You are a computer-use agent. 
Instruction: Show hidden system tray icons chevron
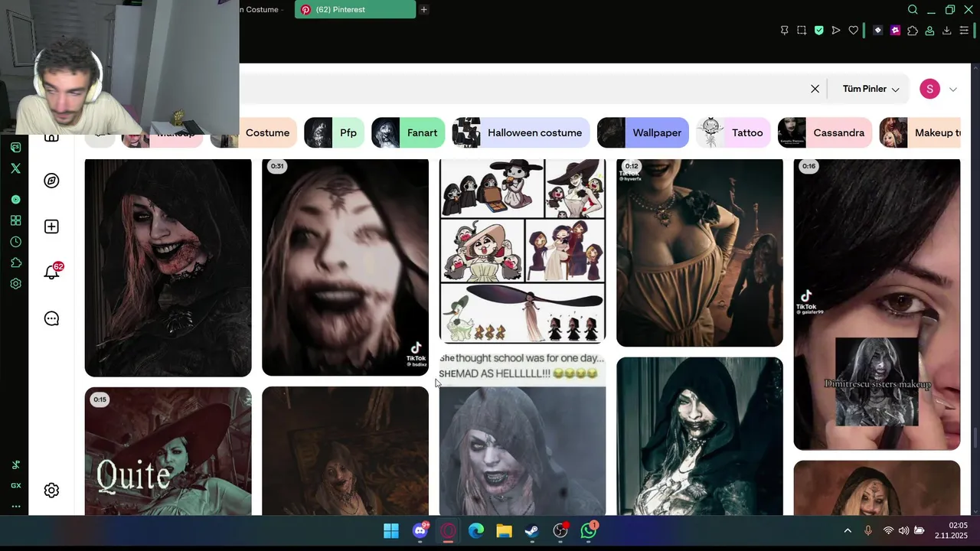tap(848, 531)
